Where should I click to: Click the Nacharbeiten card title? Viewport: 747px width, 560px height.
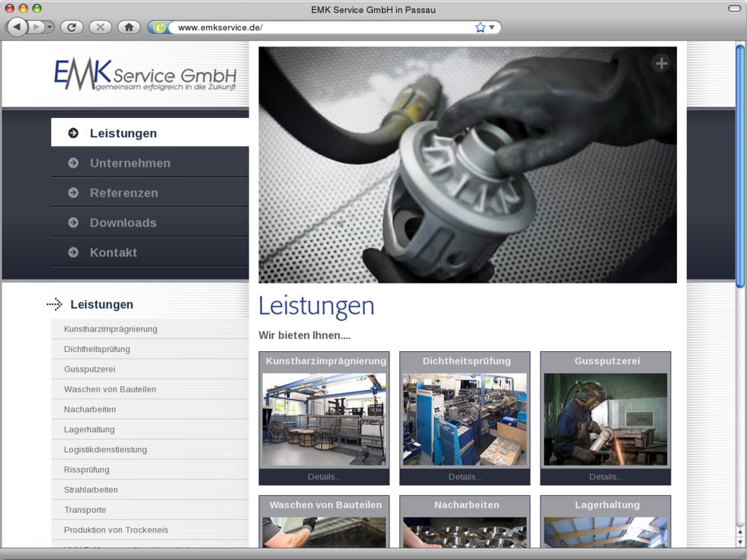(x=466, y=504)
